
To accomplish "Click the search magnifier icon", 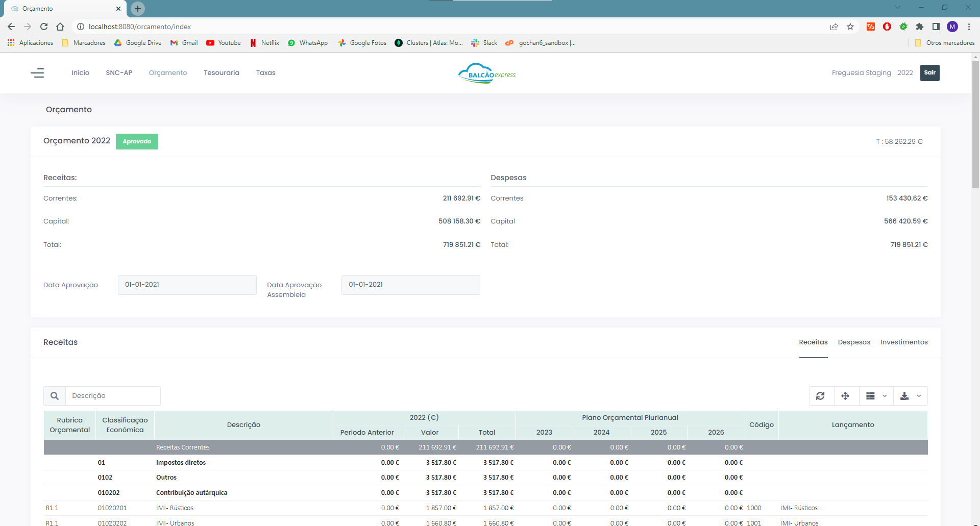I will coord(55,396).
